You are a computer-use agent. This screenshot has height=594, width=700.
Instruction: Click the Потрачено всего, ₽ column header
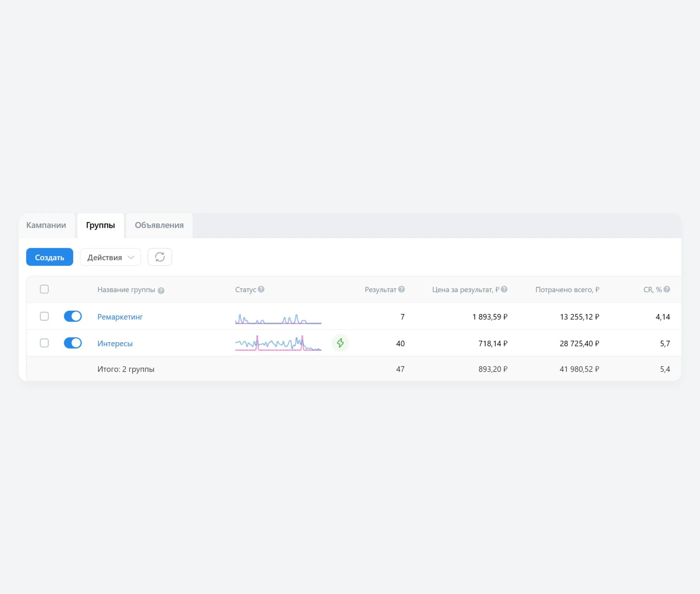click(x=567, y=289)
